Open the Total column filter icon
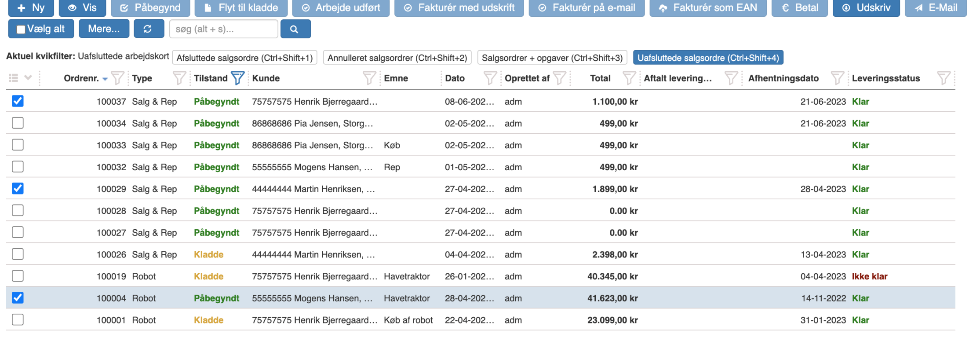Viewport: 980px width, 363px height. coord(629,78)
